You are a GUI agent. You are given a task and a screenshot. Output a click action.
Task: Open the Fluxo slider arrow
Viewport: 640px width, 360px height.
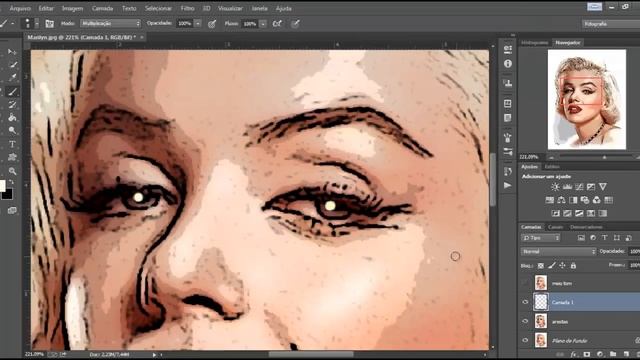pyautogui.click(x=263, y=24)
